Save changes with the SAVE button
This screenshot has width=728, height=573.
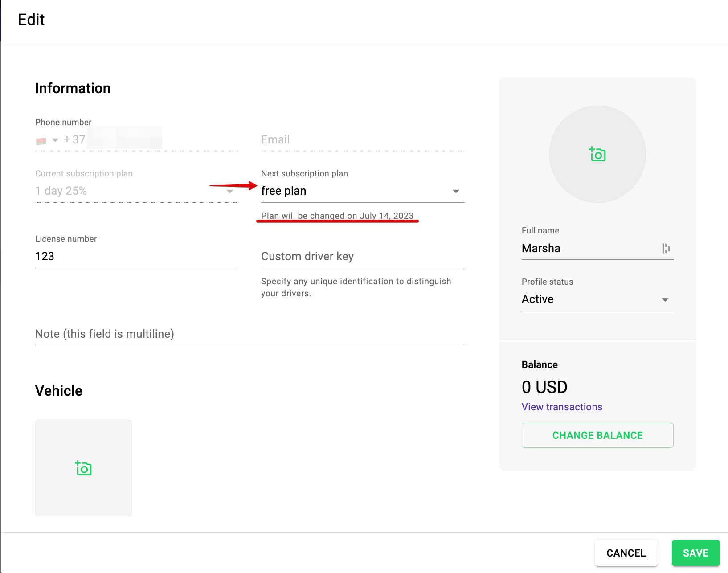click(695, 553)
